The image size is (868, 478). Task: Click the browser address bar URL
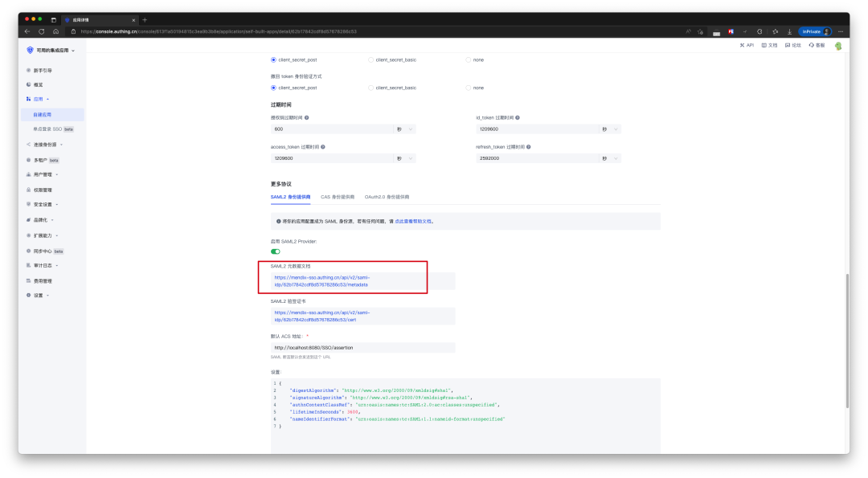pyautogui.click(x=219, y=31)
